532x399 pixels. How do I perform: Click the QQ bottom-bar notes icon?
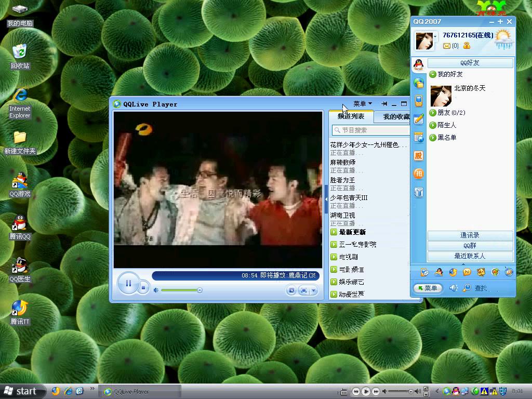(x=424, y=272)
